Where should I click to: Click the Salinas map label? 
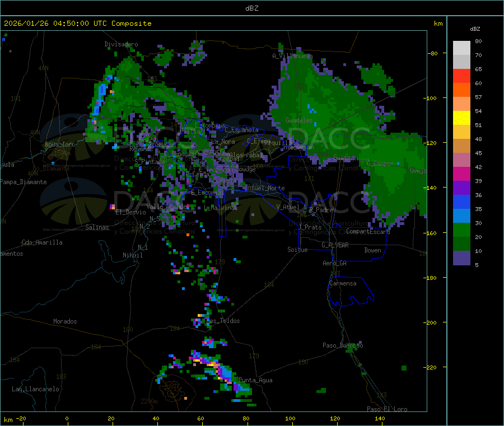[97, 227]
